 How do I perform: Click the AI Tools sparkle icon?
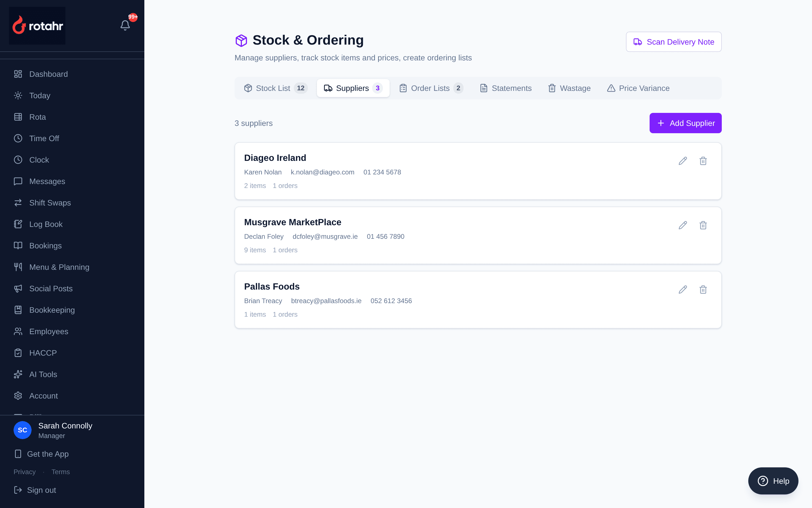(18, 374)
